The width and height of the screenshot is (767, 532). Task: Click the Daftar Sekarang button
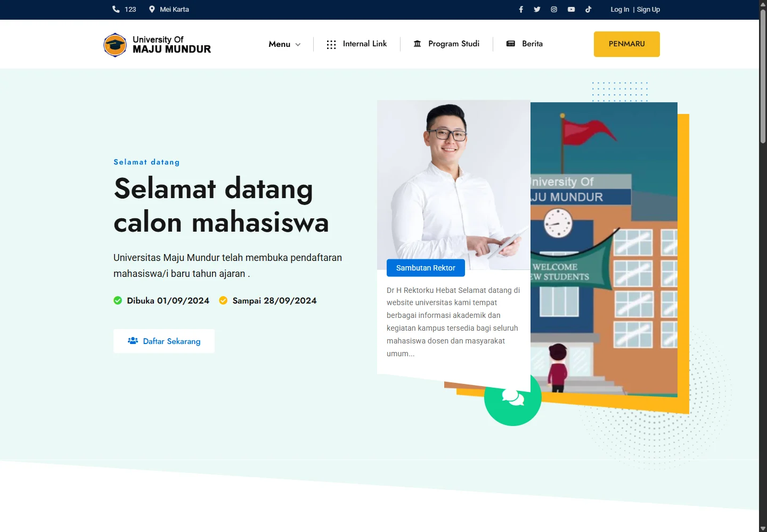164,341
